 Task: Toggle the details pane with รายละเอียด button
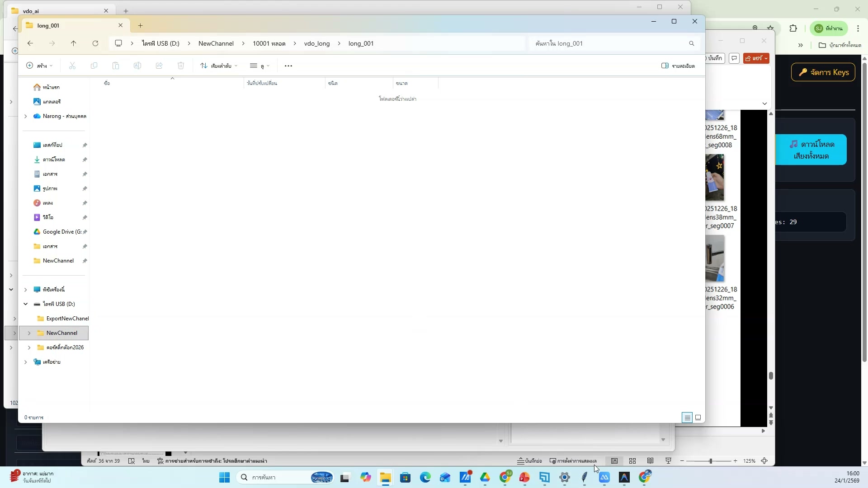pos(678,66)
